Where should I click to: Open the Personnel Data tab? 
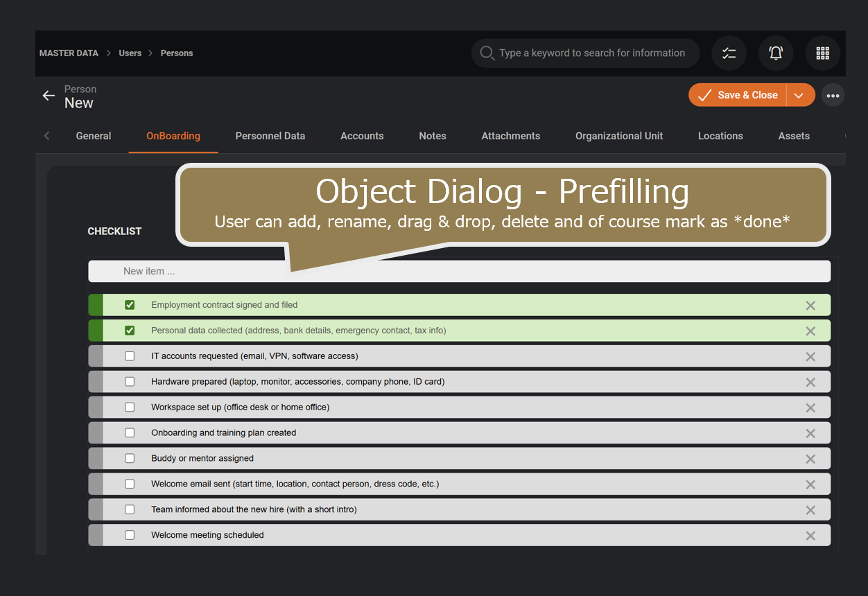click(x=270, y=136)
